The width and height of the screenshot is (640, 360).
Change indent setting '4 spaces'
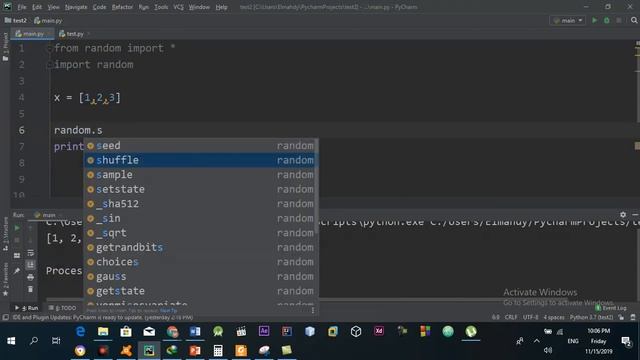pos(554,317)
